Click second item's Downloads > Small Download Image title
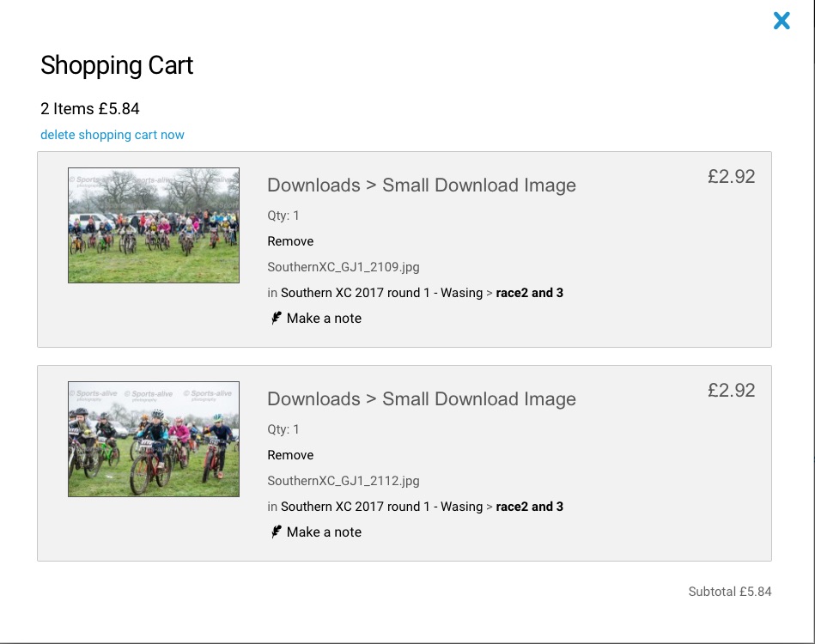 (422, 398)
